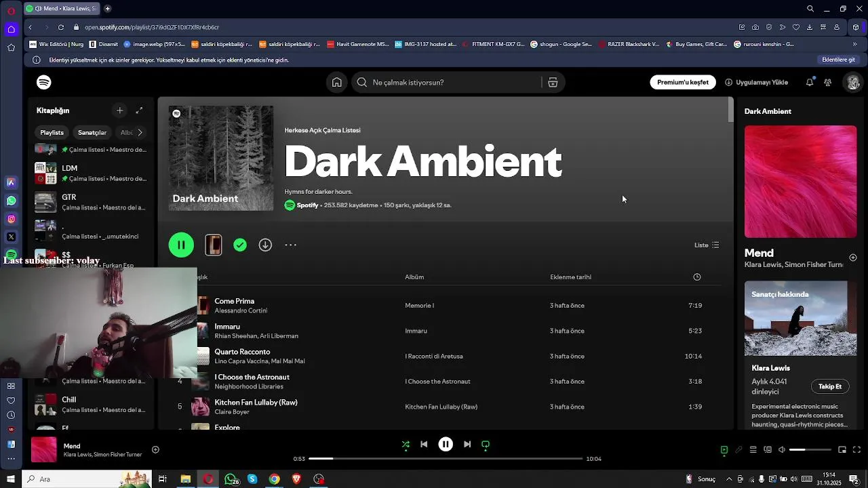Open the GTR playlist in library
This screenshot has height=488, width=868.
point(91,203)
